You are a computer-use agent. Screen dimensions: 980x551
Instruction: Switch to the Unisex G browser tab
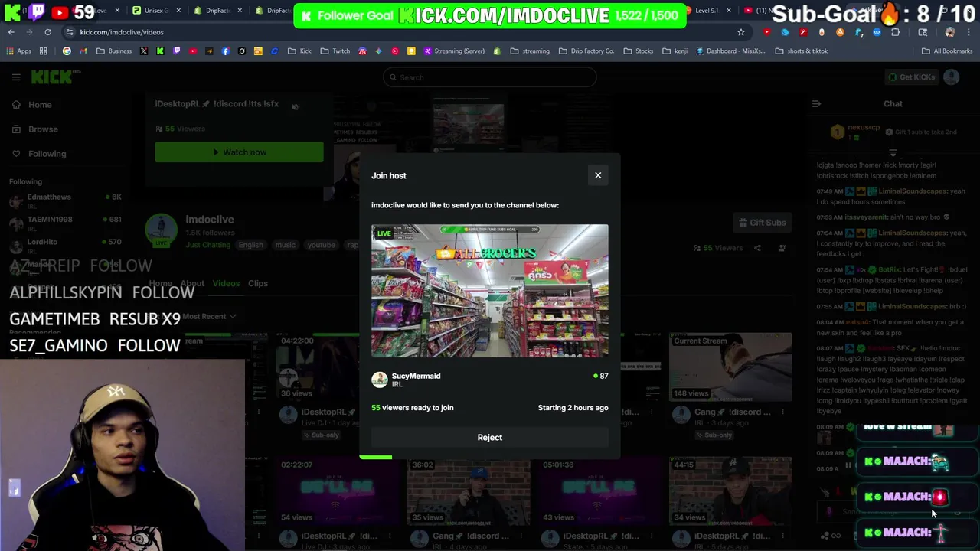pyautogui.click(x=156, y=11)
